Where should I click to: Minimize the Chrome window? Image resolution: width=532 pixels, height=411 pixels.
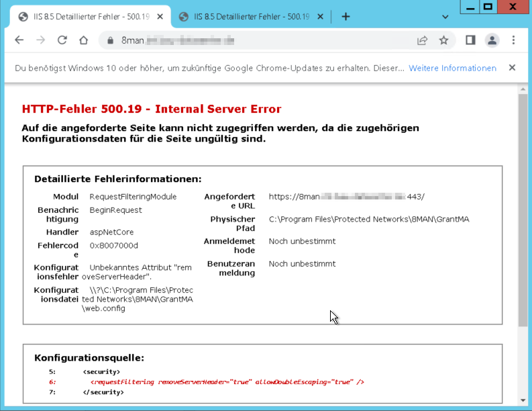[x=470, y=7]
